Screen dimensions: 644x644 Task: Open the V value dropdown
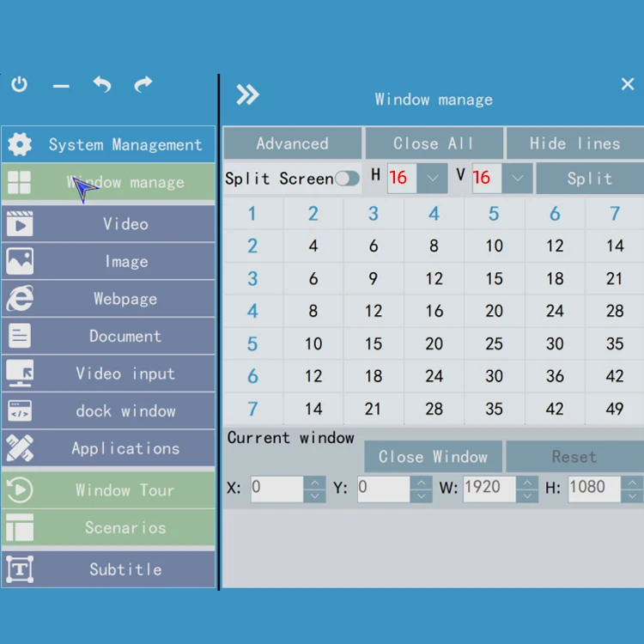click(x=518, y=179)
